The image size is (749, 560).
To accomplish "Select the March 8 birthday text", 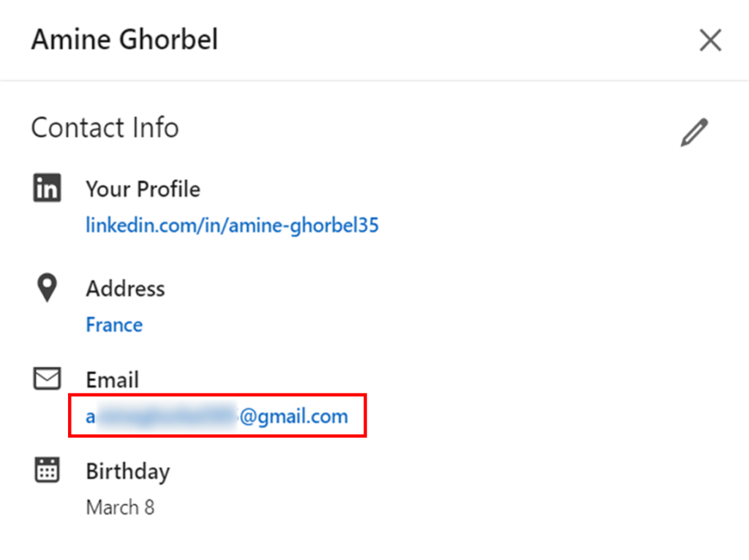I will click(120, 507).
